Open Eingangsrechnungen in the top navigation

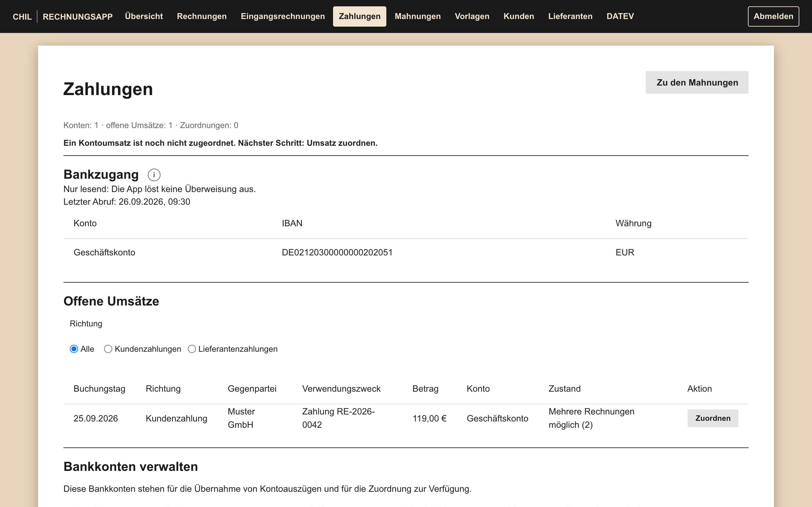[283, 16]
